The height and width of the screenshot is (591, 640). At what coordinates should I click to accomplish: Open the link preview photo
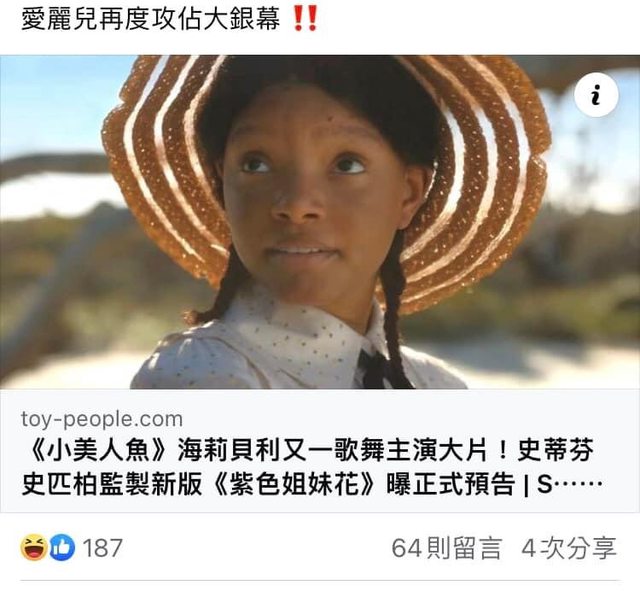[320, 222]
